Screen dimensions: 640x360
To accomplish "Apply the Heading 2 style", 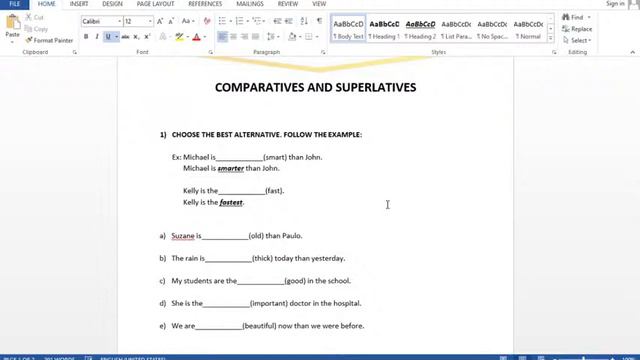I will coord(420,29).
